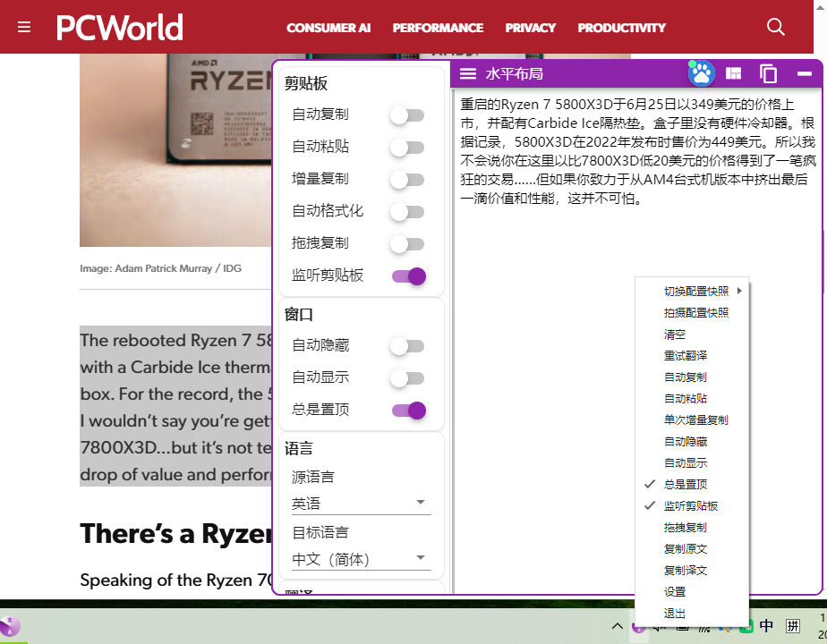
Task: Select 自动隐藏 in the context menu
Action: click(x=692, y=442)
